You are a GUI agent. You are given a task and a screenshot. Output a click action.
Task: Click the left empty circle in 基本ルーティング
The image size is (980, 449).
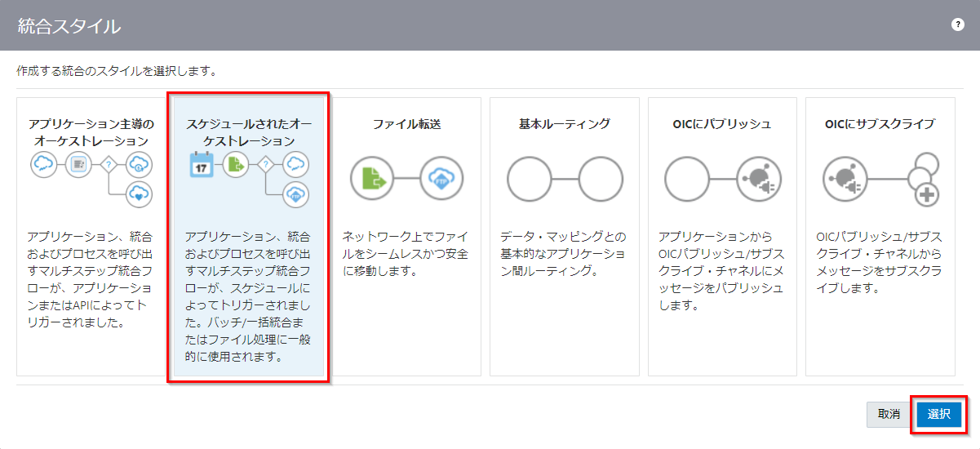point(530,179)
